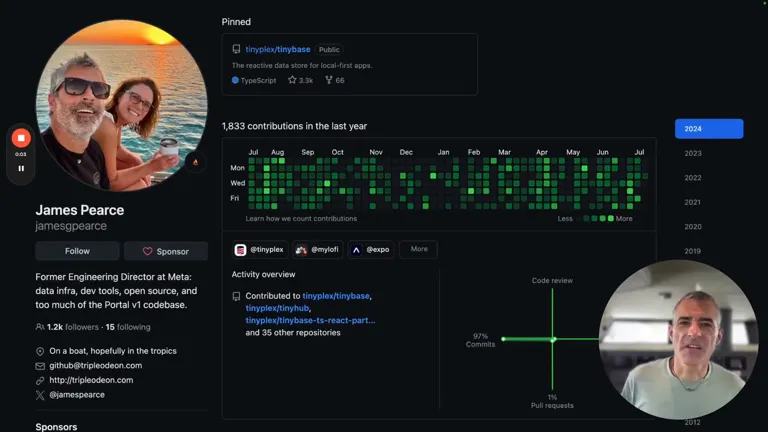768x432 pixels.
Task: Click the mylofi avatar icon
Action: [x=301, y=250]
